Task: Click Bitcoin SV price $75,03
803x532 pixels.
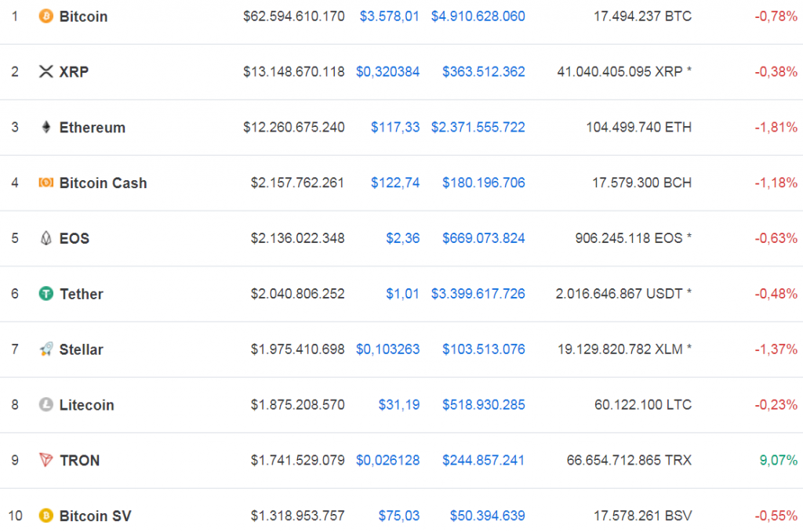Action: click(399, 516)
